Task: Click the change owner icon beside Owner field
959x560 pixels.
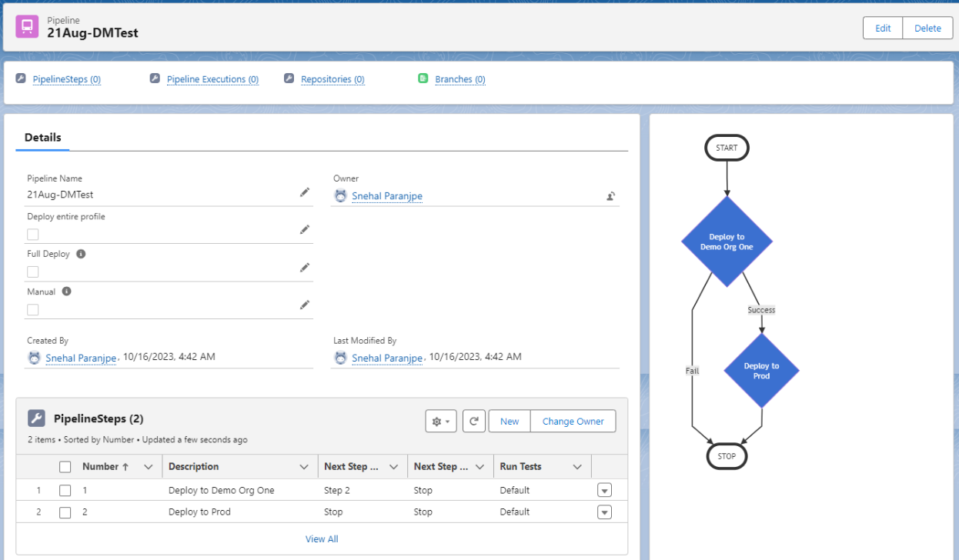Action: [611, 196]
